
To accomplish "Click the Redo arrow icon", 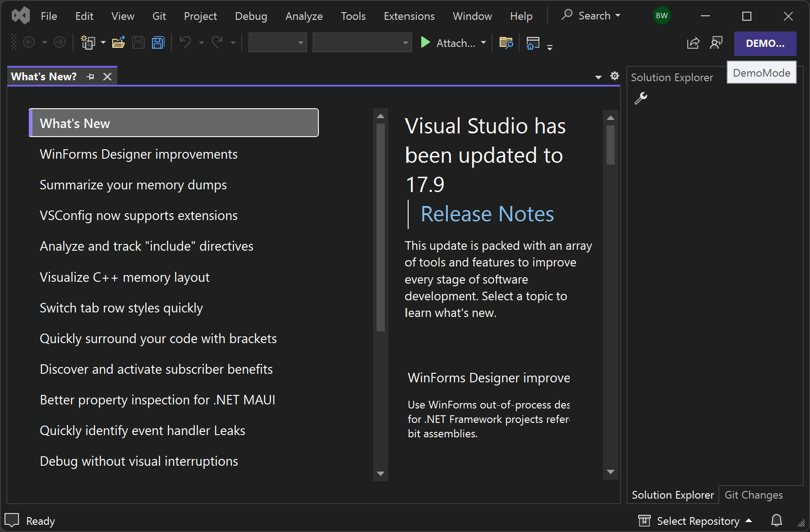I will click(217, 42).
